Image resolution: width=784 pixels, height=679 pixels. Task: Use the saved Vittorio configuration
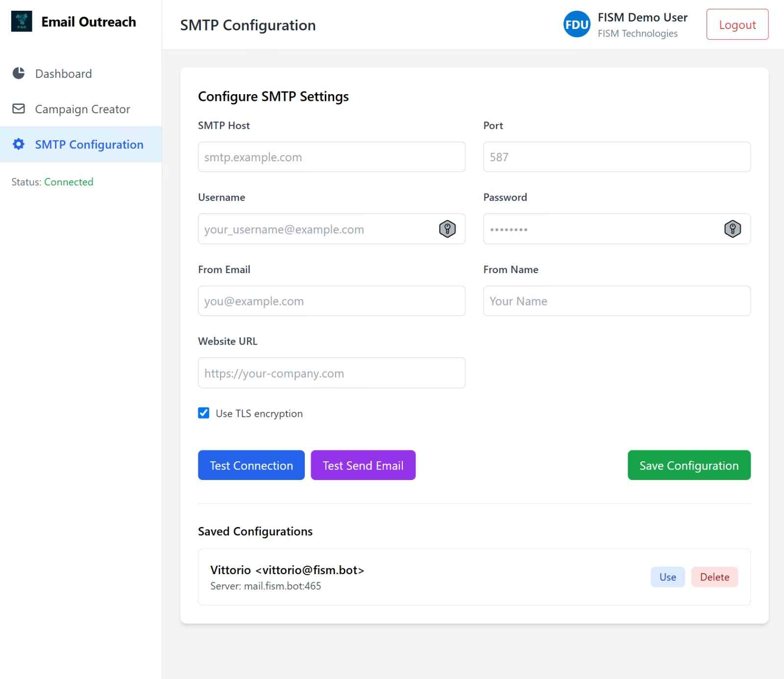point(667,577)
